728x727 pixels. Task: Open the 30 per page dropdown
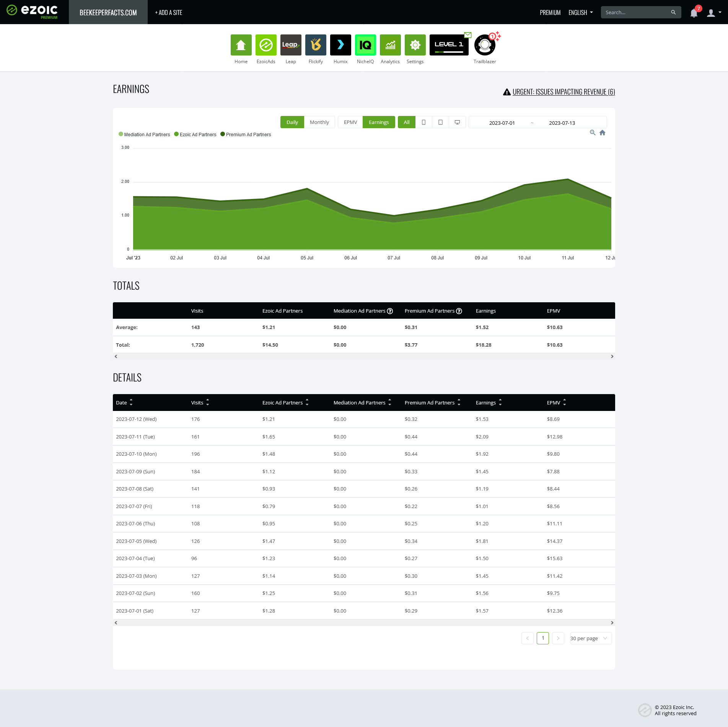[591, 638]
